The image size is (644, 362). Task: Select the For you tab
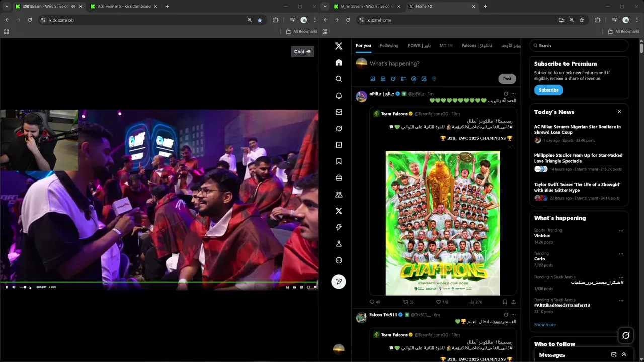click(x=363, y=46)
